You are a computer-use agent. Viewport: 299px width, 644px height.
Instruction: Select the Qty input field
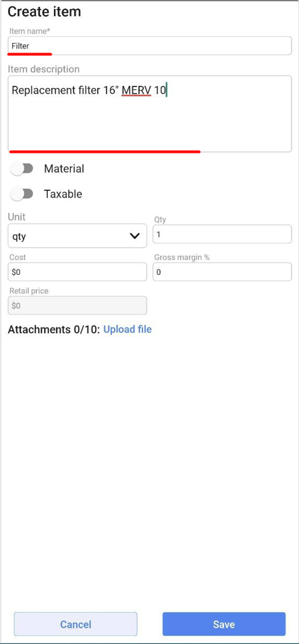pos(222,234)
